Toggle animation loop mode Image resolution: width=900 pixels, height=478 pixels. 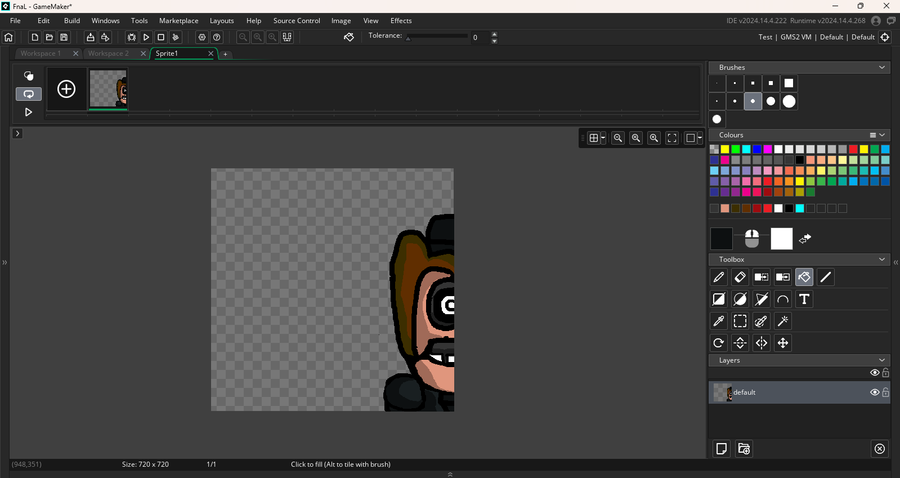(29, 94)
